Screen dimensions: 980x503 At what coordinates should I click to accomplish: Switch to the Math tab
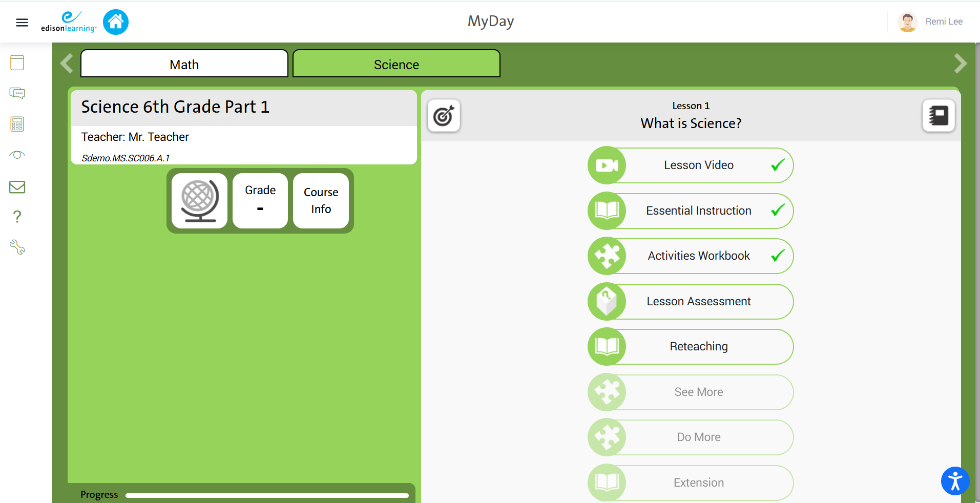pyautogui.click(x=184, y=64)
